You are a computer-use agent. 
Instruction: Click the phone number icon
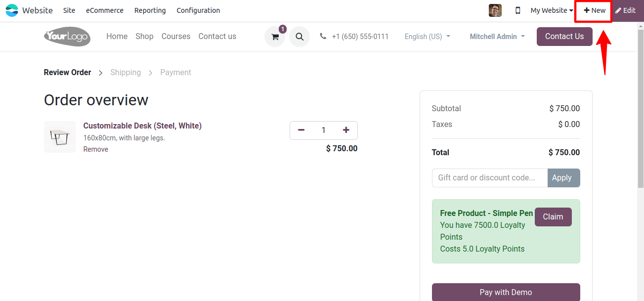[x=323, y=37]
